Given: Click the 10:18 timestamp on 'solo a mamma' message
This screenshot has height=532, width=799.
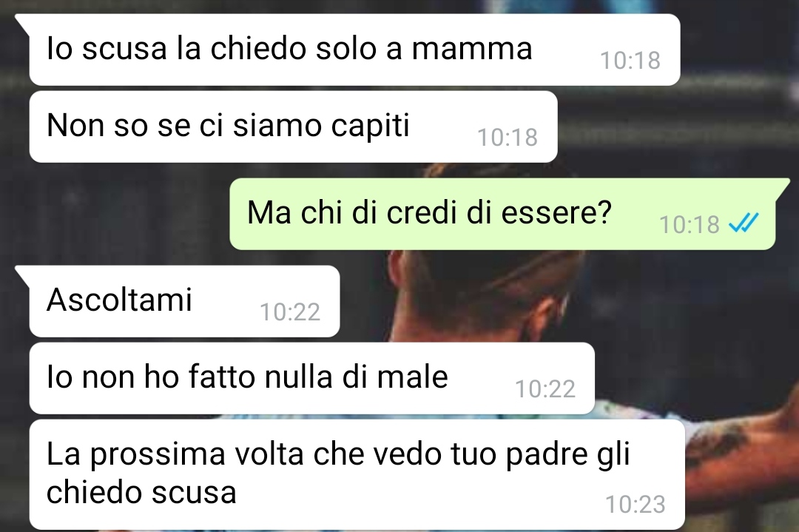Looking at the screenshot, I should (630, 60).
